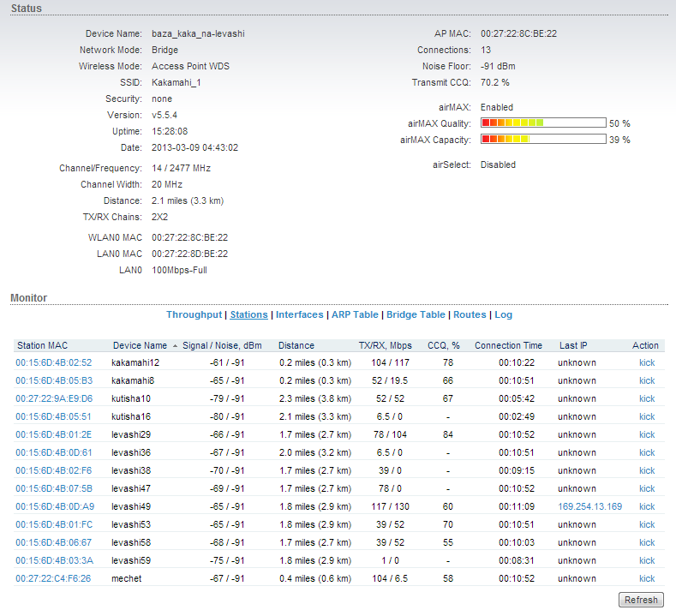Kick the mechet station
This screenshot has height=616, width=676.
coord(646,578)
